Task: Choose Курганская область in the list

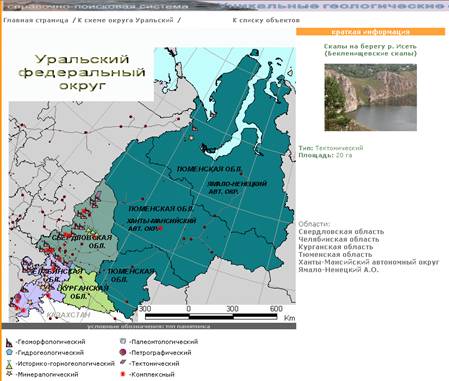Action: [x=336, y=247]
